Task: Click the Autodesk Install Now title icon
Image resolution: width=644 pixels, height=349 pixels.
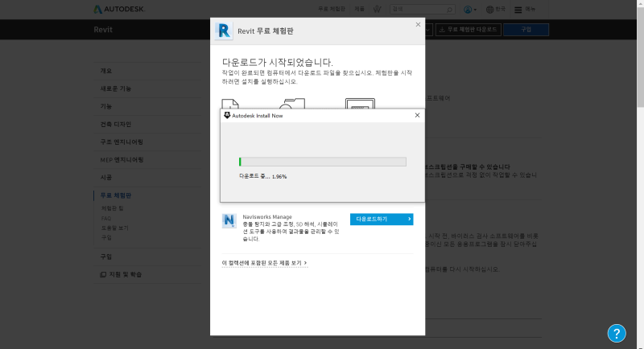Action: coord(227,115)
